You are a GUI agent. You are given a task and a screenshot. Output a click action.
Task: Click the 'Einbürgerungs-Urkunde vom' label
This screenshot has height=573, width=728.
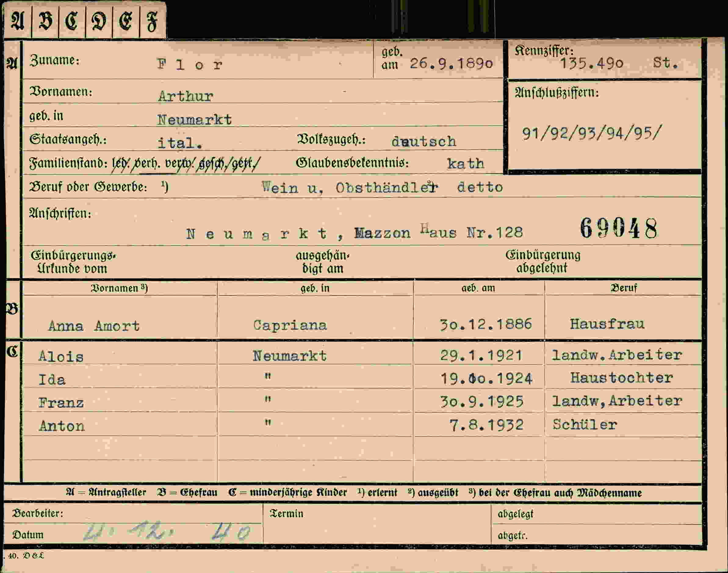(x=73, y=262)
